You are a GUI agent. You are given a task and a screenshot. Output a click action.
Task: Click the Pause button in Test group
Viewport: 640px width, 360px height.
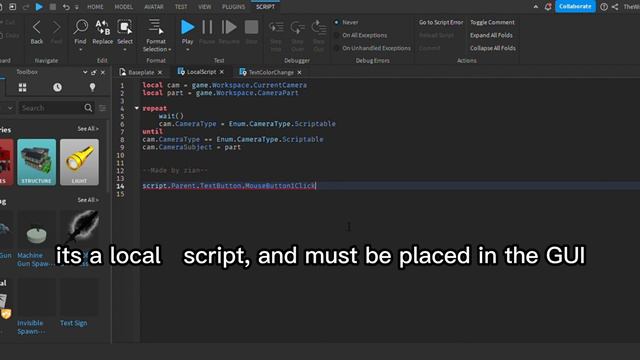click(x=207, y=27)
